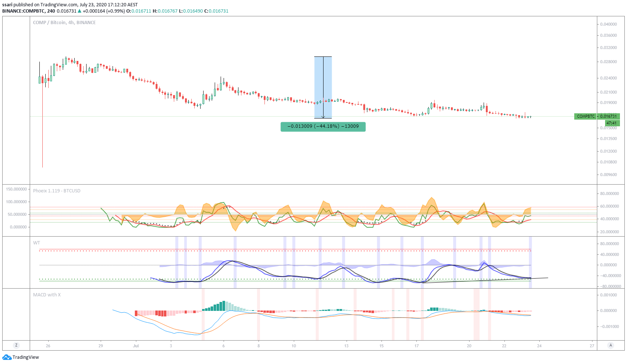Click the 50.000000 label on Phoeix left axis

tap(17, 215)
